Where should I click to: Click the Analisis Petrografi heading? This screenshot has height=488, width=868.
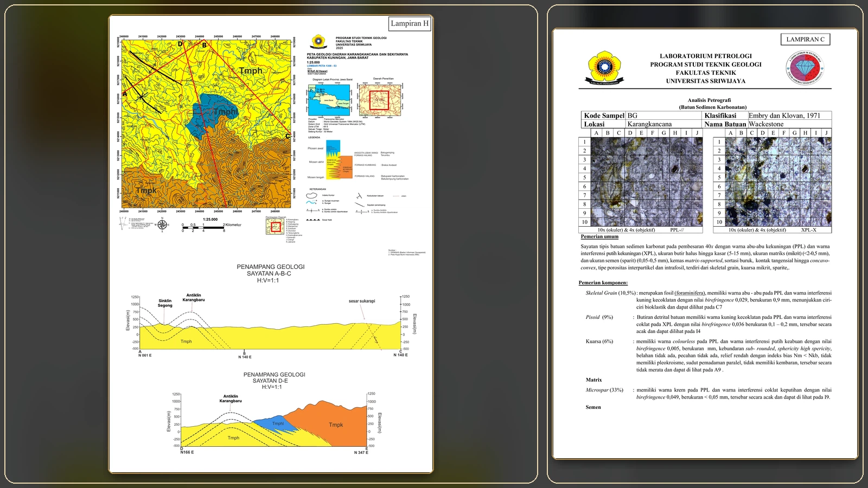pyautogui.click(x=709, y=100)
